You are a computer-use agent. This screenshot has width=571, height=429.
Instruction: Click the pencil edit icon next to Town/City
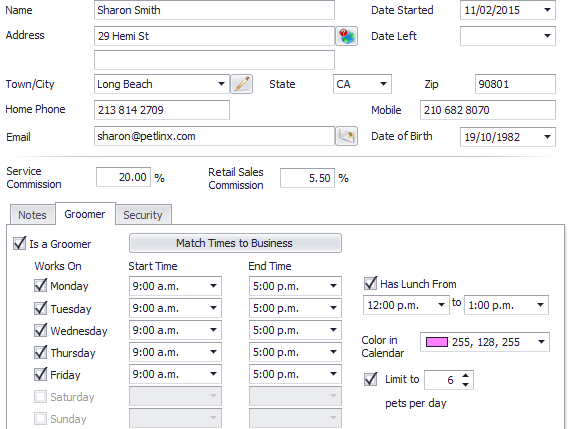point(242,84)
